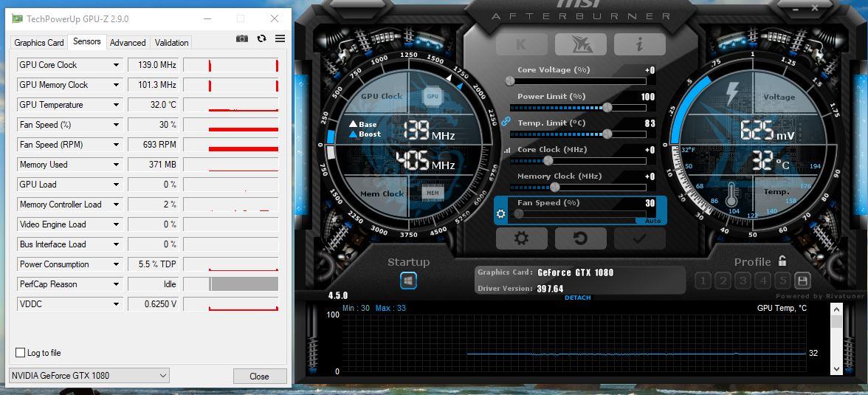This screenshot has width=868, height=395.
Task: Switch to the Graphics Card tab
Action: coord(38,43)
